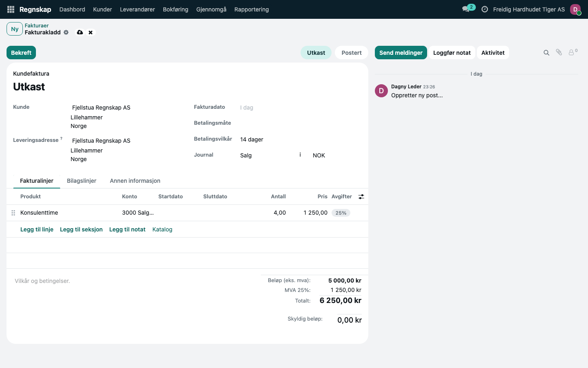This screenshot has height=368, width=588.
Task: Select the Fakturalinjer tab
Action: 37,181
